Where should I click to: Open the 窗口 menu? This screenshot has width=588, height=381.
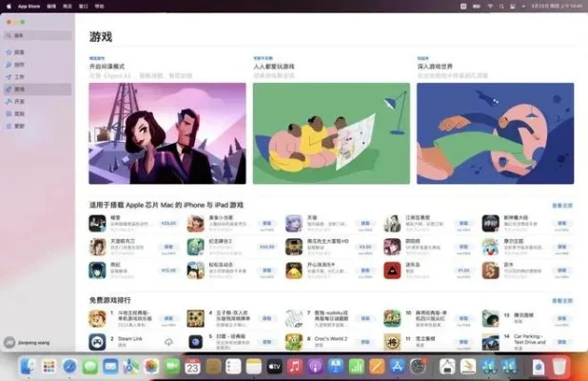pos(83,7)
